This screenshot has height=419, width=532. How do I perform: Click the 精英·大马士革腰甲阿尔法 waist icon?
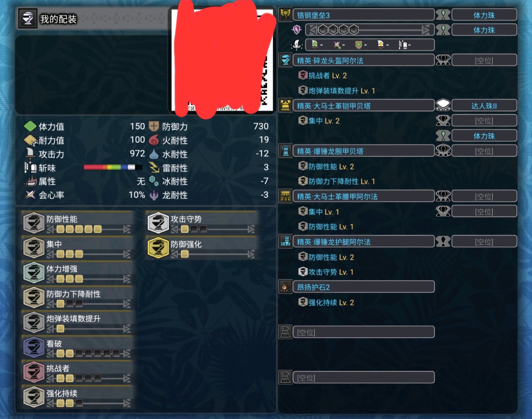pyautogui.click(x=286, y=196)
